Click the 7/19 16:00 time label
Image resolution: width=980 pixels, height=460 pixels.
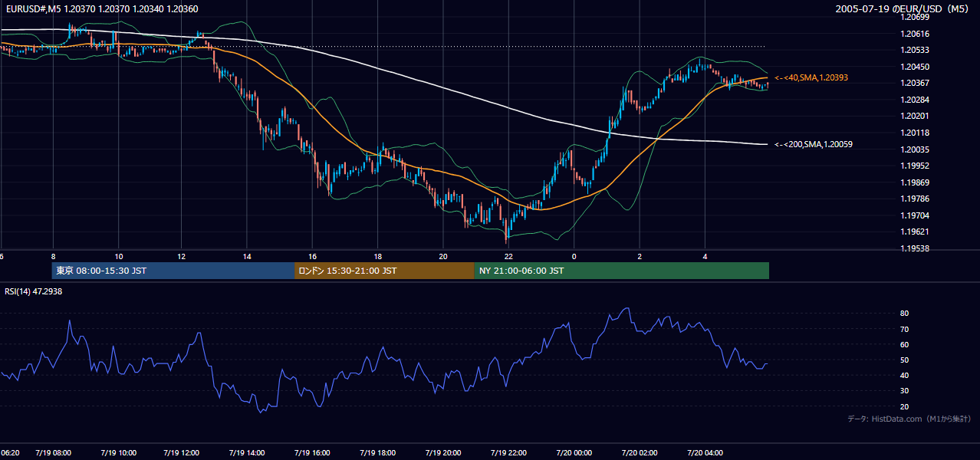312,452
